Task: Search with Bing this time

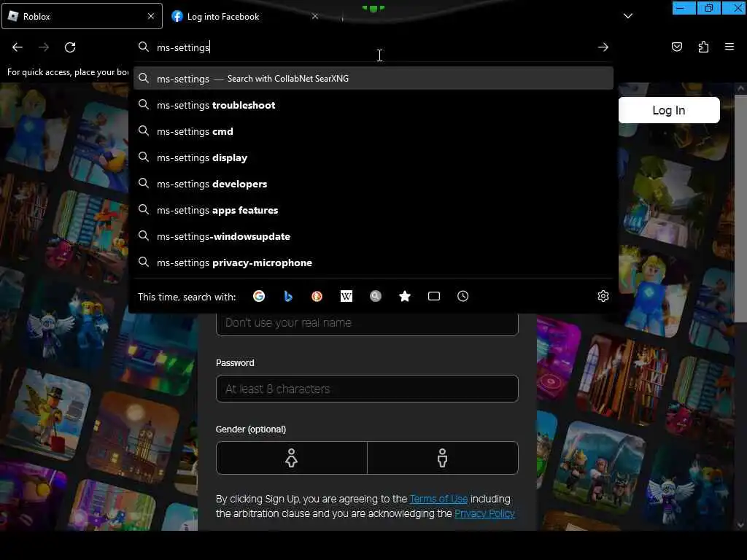Action: click(x=287, y=296)
